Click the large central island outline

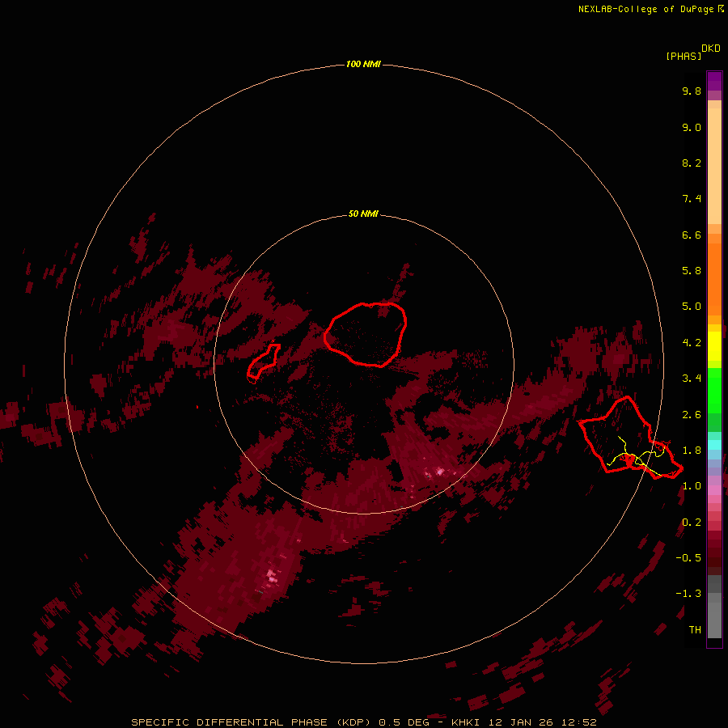[x=366, y=334]
